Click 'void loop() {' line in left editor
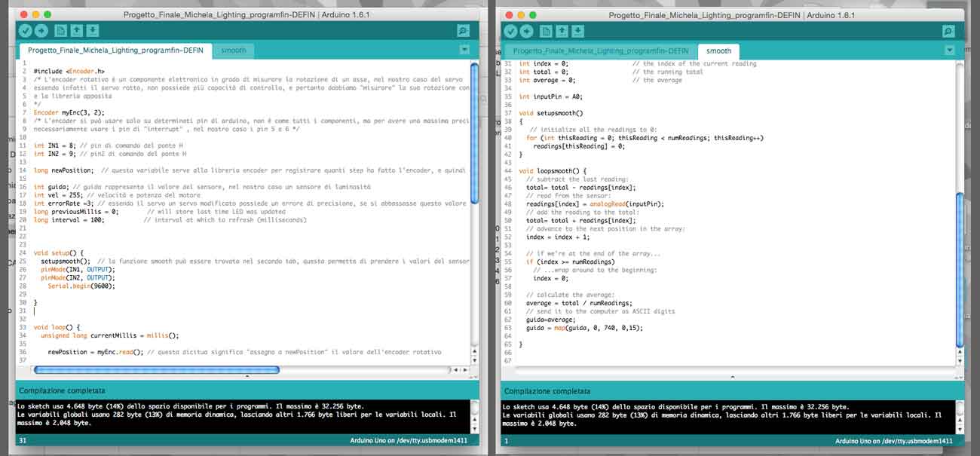Viewport: 980px width, 456px height. [x=56, y=327]
